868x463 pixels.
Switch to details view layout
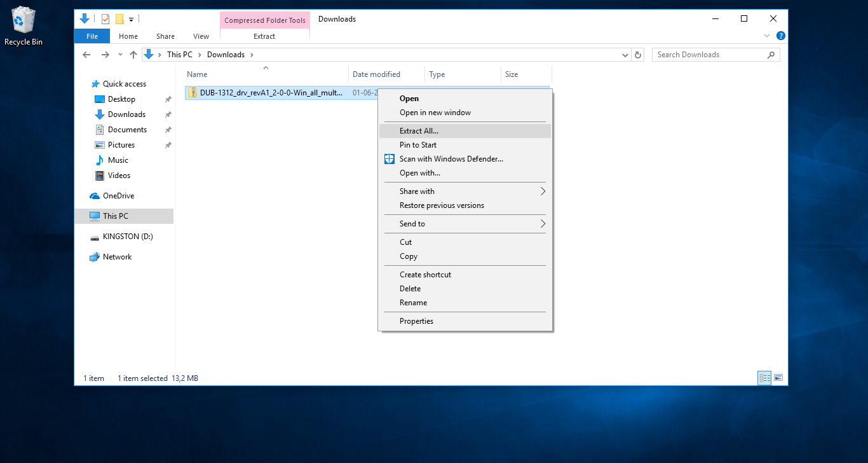coord(764,378)
